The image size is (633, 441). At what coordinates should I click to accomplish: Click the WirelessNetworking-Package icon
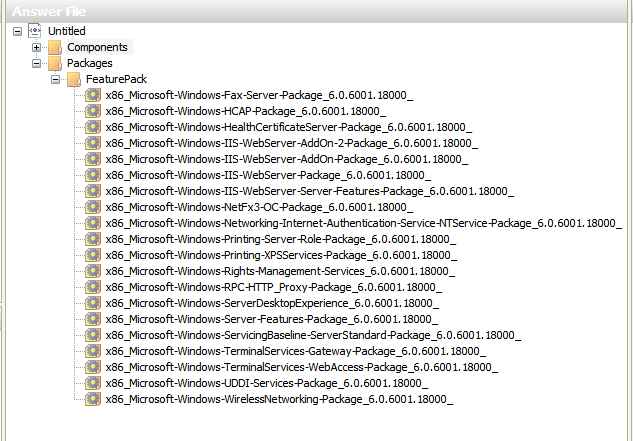[93, 399]
